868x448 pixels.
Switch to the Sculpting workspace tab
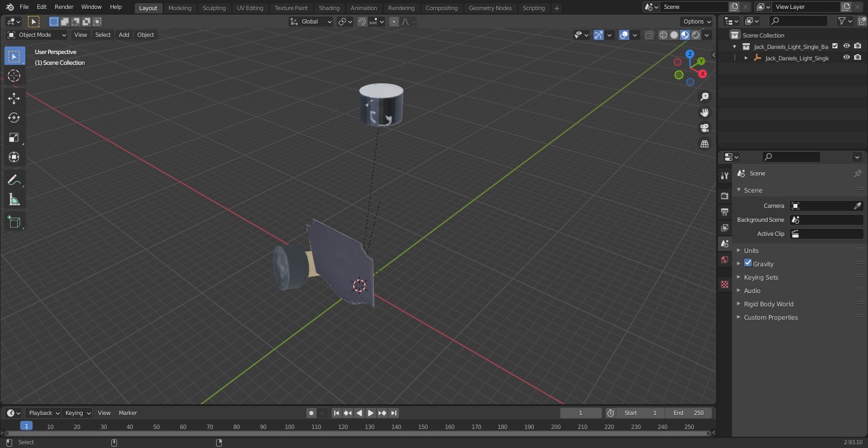214,8
